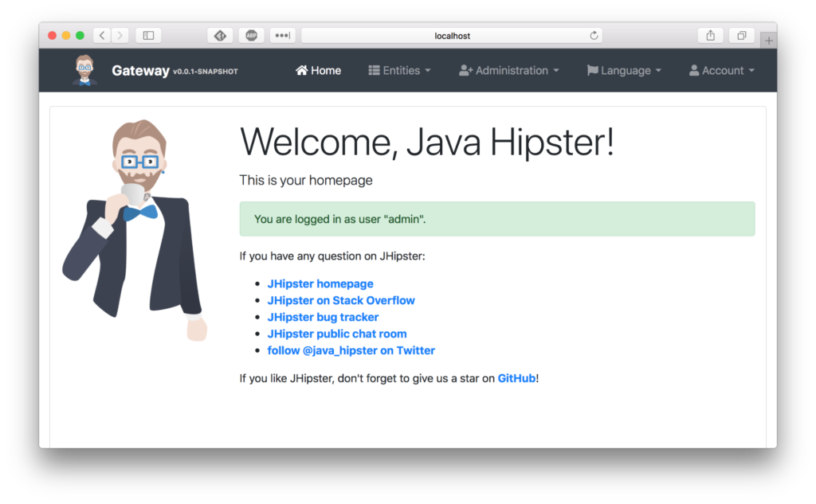816x504 pixels.
Task: Click the Gateway hipster avatar logo
Action: coord(83,70)
